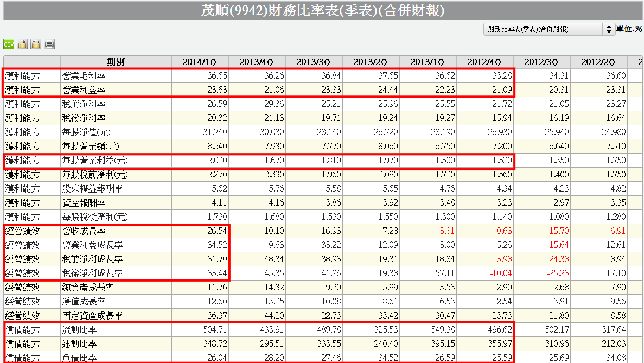644x363 pixels.
Task: Click the 速動比率 row label
Action: [x=80, y=343]
